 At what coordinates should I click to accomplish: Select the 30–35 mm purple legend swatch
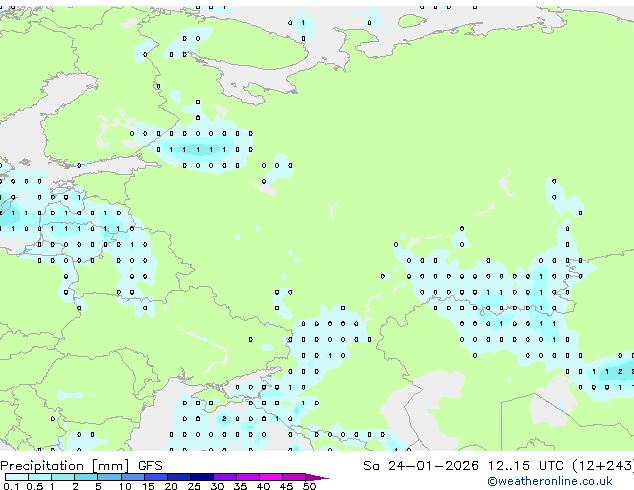tap(224, 477)
